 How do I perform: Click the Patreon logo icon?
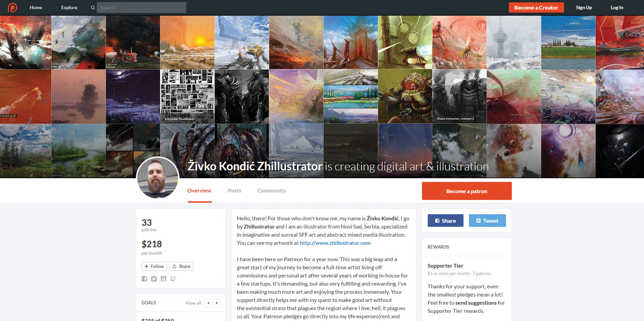point(12,7)
